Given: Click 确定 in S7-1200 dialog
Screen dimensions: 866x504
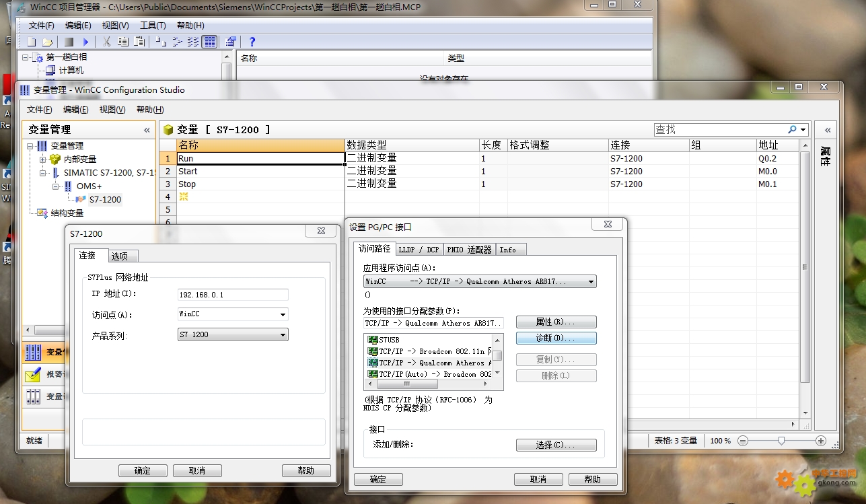Looking at the screenshot, I should [143, 470].
